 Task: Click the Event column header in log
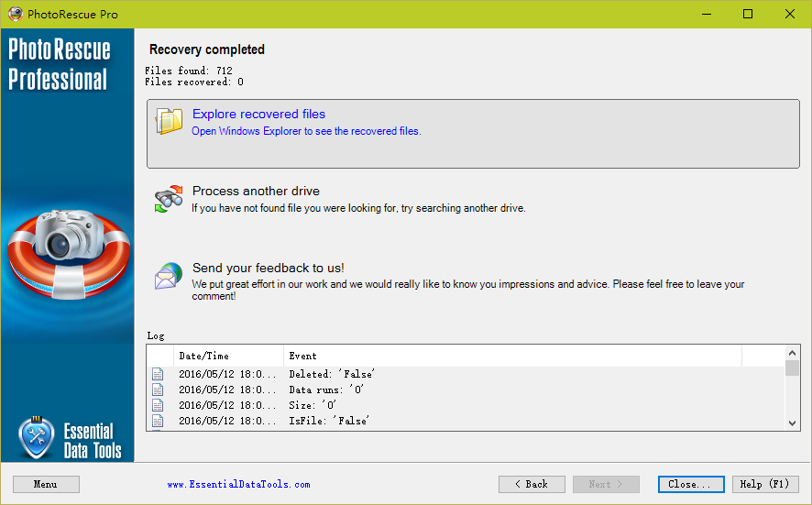(x=512, y=356)
